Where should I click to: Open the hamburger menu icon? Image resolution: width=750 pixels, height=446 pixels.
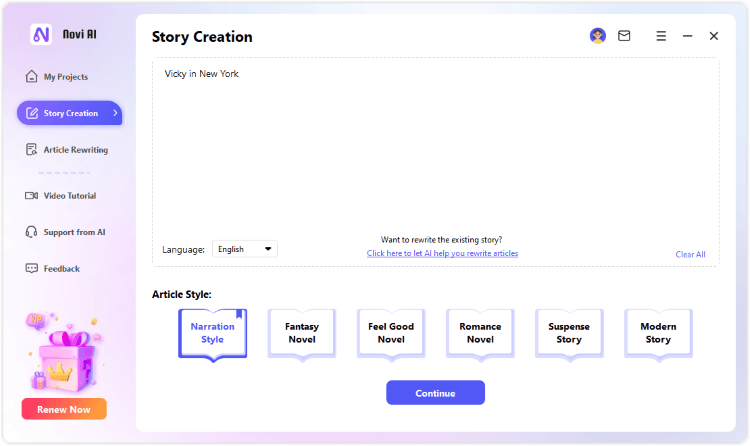(661, 36)
